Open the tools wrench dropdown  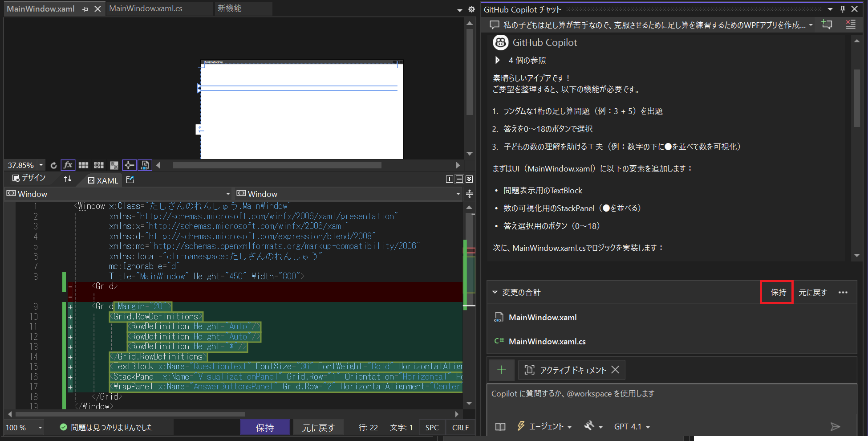tap(593, 426)
